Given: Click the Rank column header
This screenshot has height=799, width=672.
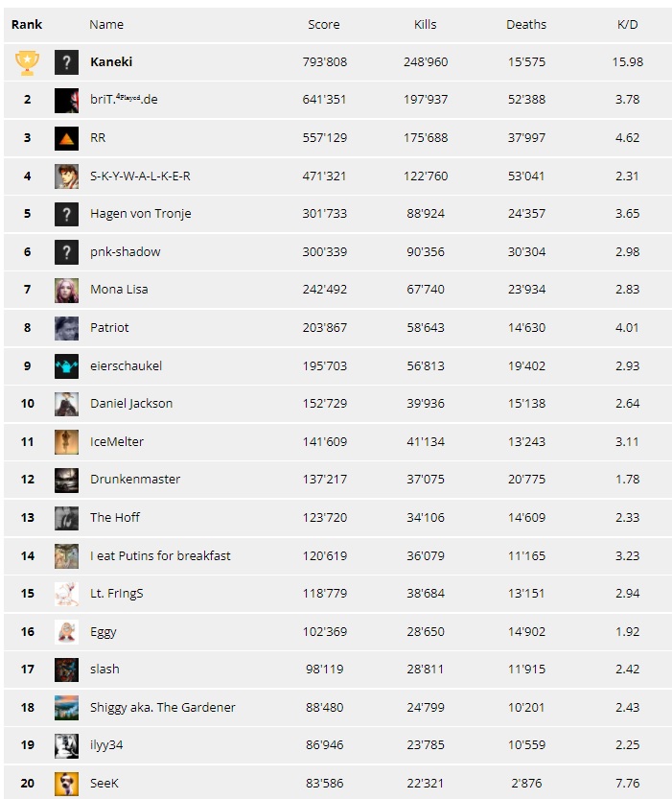Looking at the screenshot, I should pos(27,25).
